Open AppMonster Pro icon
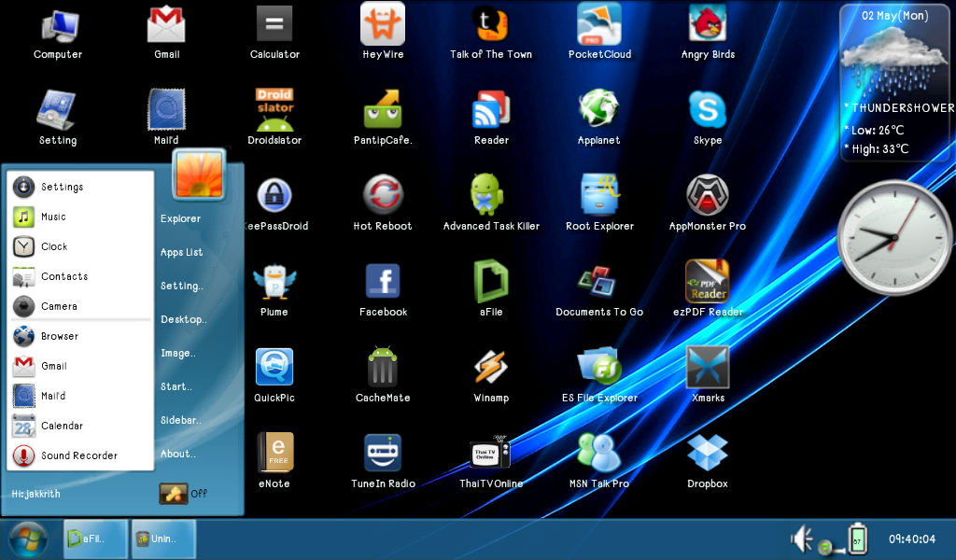The image size is (956, 560). 708,196
